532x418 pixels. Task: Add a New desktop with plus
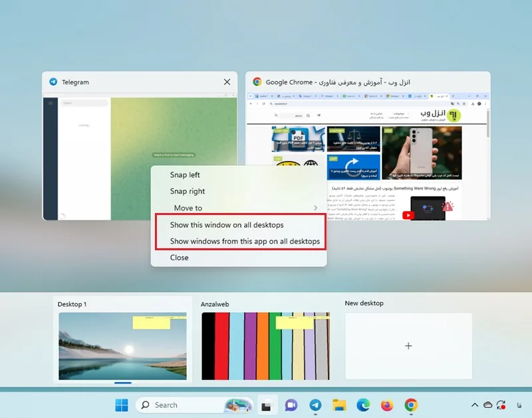[408, 345]
